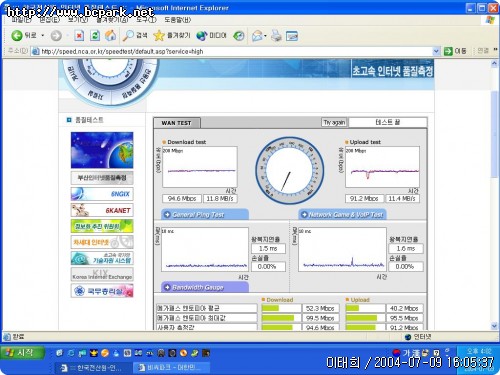Image resolution: width=500 pixels, height=375 pixels.
Task: Click the 11.4 MB/s upload value
Action: (x=402, y=199)
